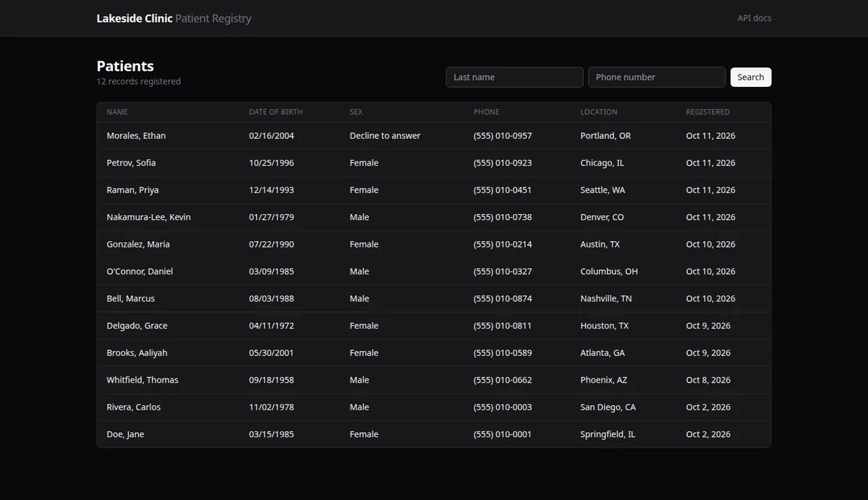Image resolution: width=868 pixels, height=500 pixels.
Task: Click the PHONE column header
Action: tap(486, 112)
